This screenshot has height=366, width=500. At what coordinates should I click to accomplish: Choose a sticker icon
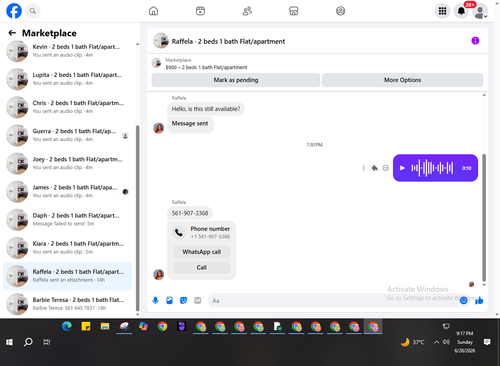pyautogui.click(x=183, y=301)
